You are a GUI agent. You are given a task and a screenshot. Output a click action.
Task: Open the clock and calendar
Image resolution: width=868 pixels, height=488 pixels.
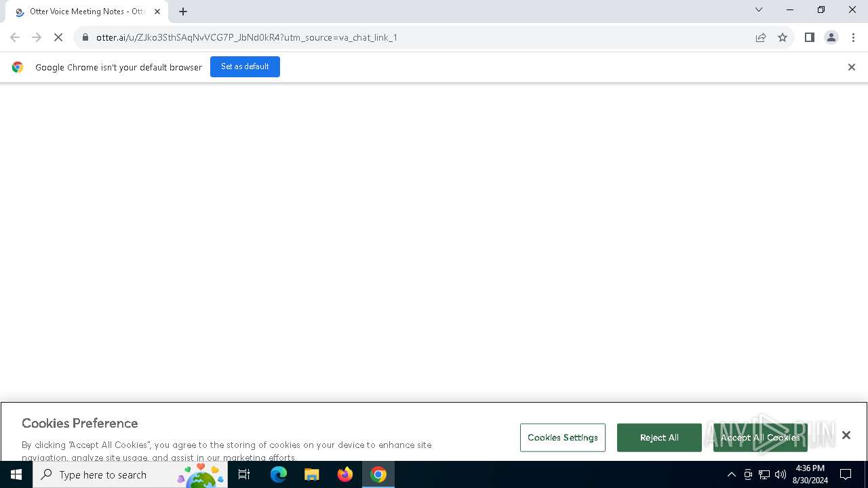[810, 474]
